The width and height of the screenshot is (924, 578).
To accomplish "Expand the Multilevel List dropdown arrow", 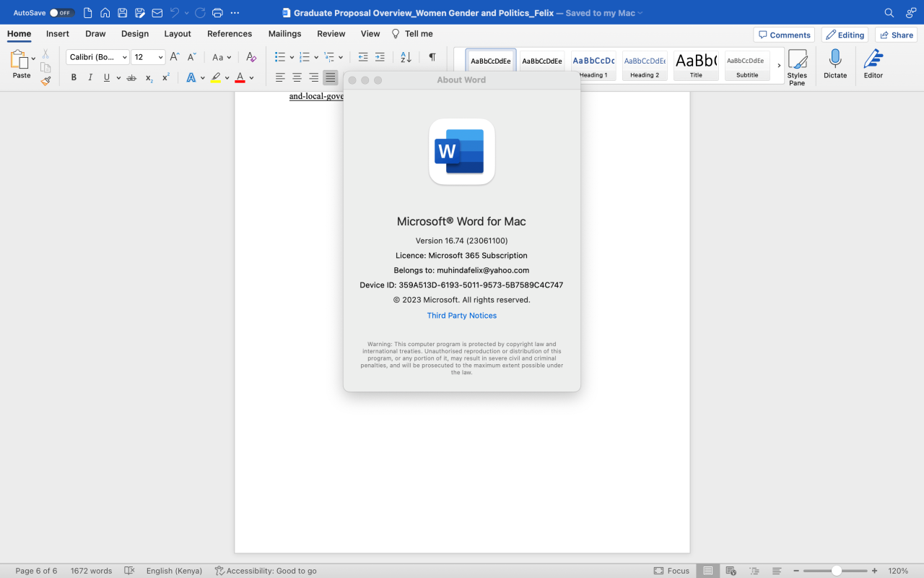I will pos(341,57).
